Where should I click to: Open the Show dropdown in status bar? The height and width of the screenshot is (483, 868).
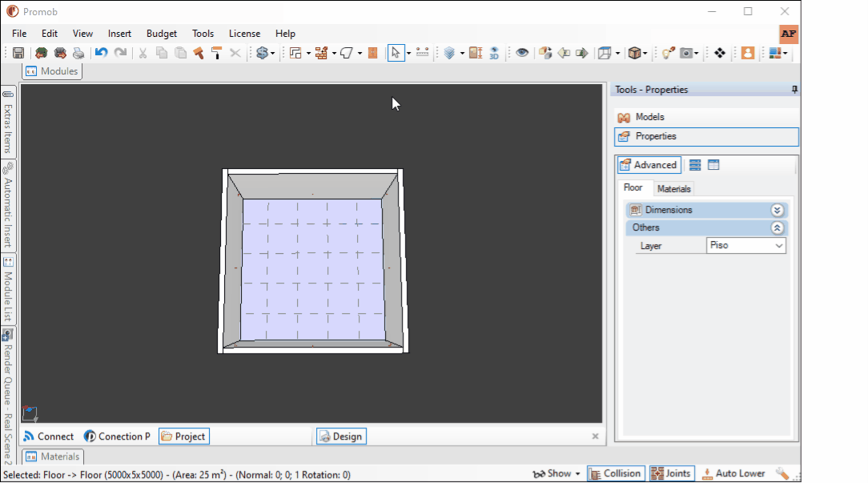click(557, 473)
